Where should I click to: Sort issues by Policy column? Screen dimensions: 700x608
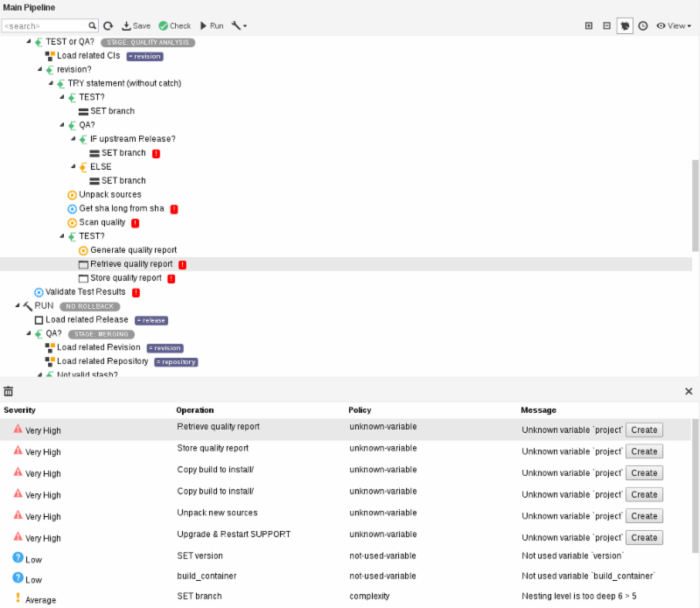coord(360,410)
